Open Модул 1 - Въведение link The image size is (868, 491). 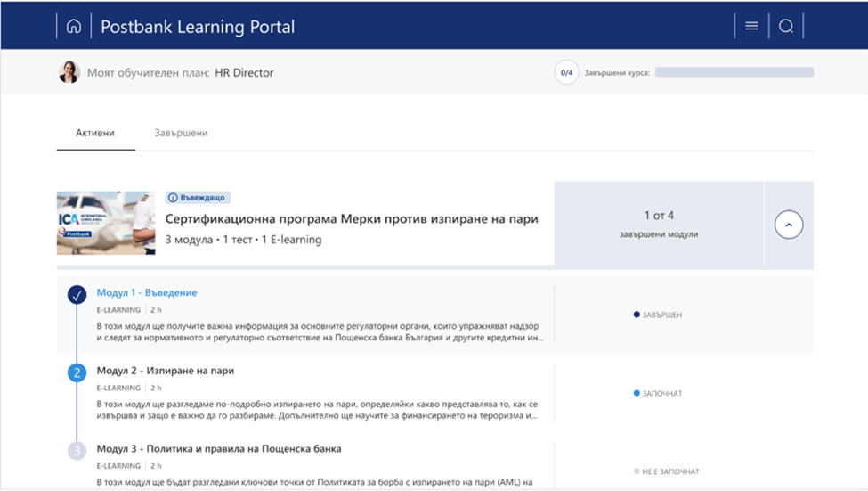(x=147, y=292)
